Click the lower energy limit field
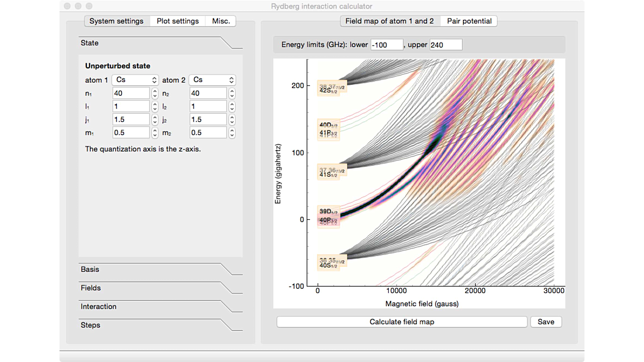 (386, 45)
